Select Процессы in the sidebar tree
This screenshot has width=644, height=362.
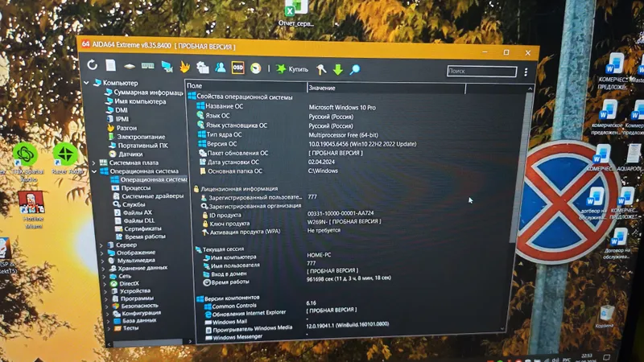click(x=136, y=188)
